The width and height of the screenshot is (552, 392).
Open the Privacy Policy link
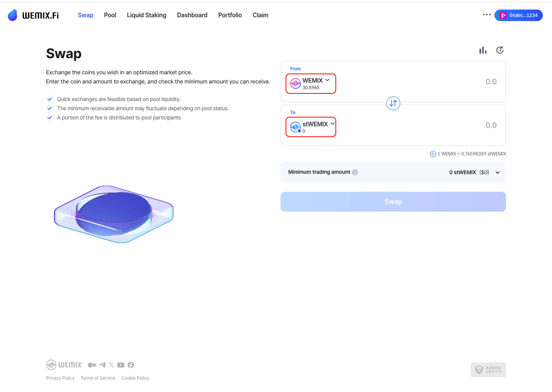(x=60, y=378)
